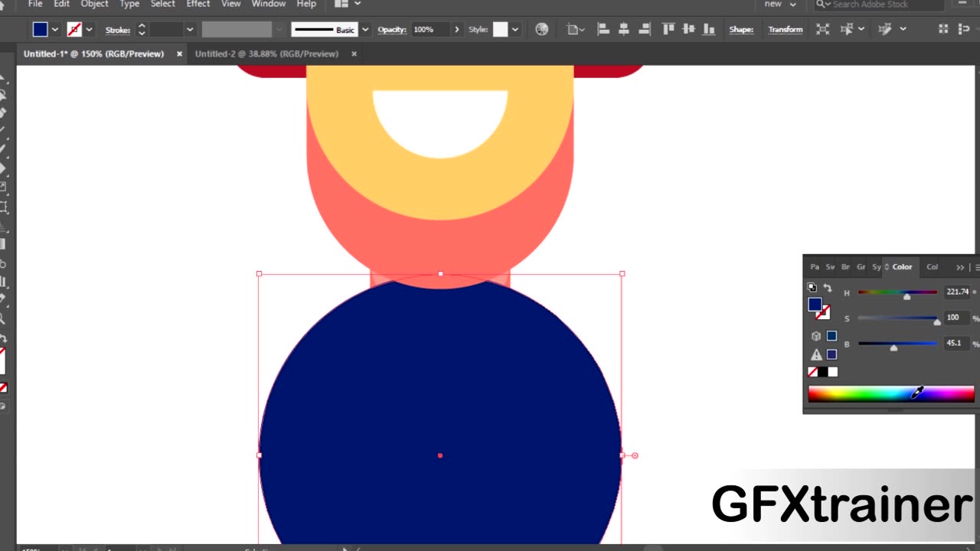Click the white swatch in Color panel
The width and height of the screenshot is (980, 551).
coord(833,372)
